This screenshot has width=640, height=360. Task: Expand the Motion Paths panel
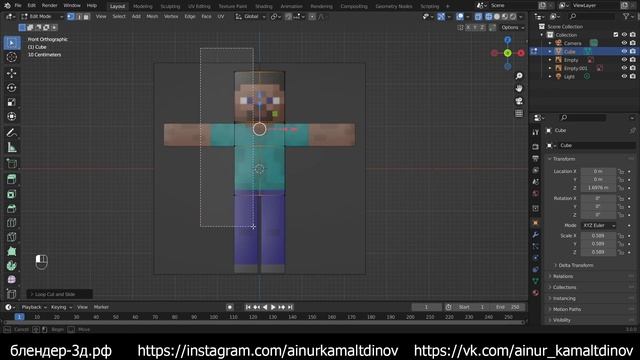[x=567, y=309]
